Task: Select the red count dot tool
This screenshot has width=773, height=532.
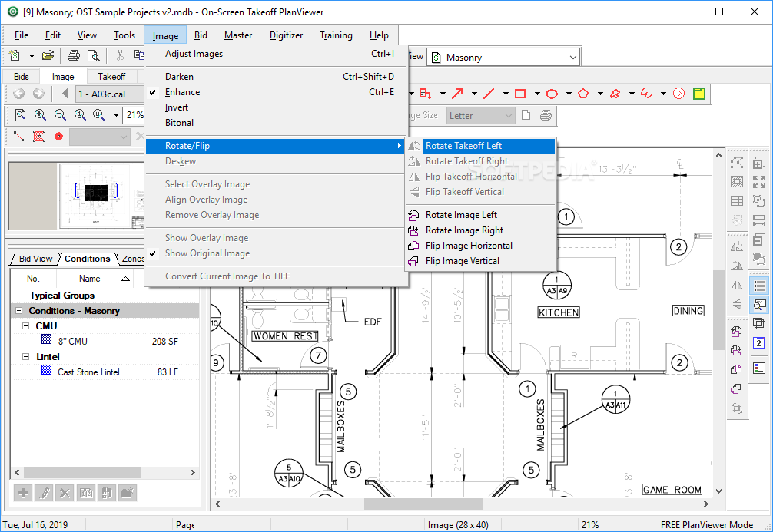Action: [58, 137]
